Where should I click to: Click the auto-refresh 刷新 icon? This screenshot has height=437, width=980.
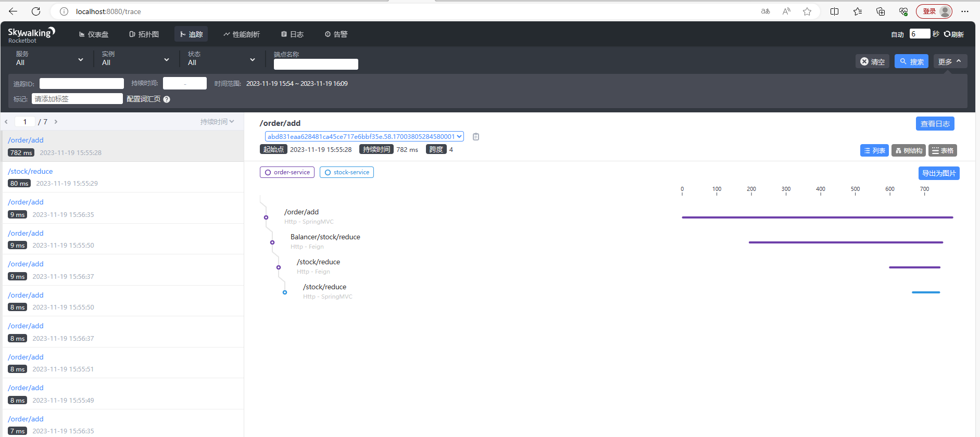point(947,34)
